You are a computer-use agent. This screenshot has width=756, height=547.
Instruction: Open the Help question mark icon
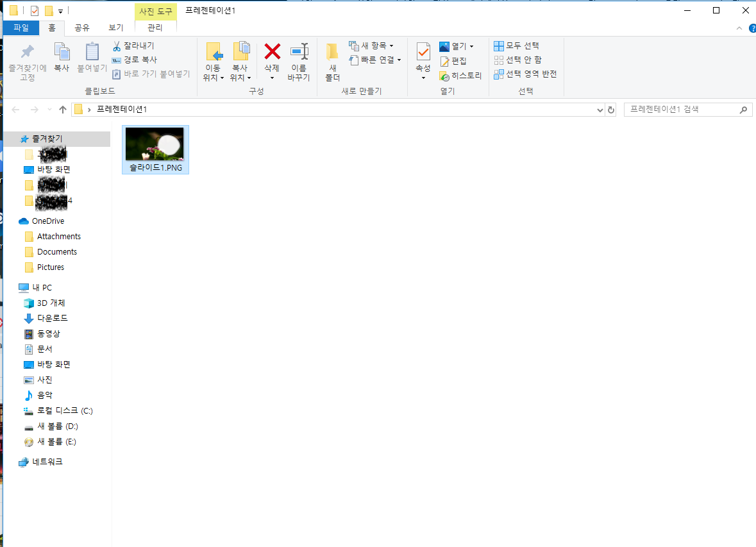coord(753,28)
